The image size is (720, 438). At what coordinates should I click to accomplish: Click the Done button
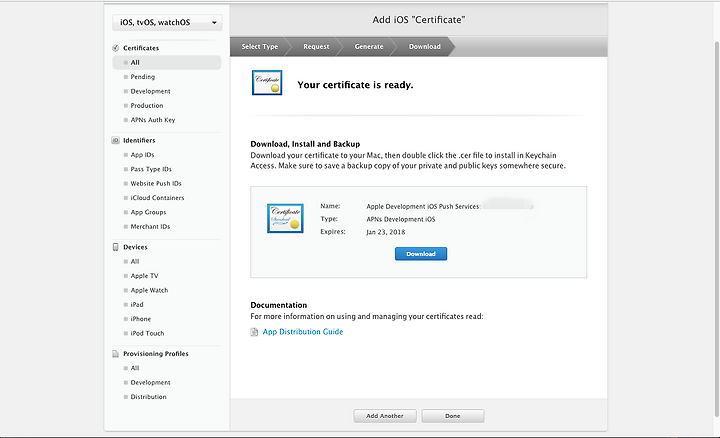pyautogui.click(x=453, y=416)
